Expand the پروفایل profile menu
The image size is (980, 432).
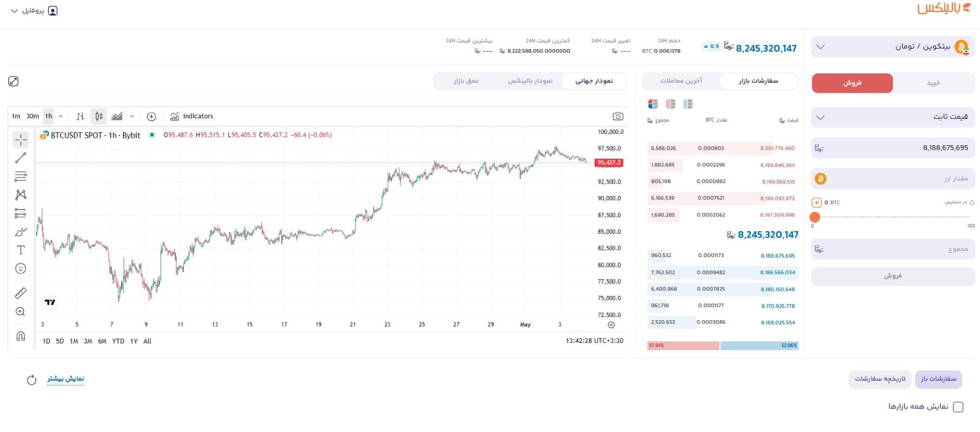pos(35,11)
